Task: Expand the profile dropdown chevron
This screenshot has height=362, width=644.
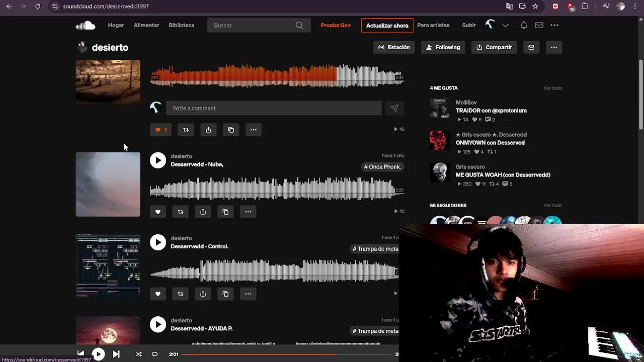Action: 505,25
